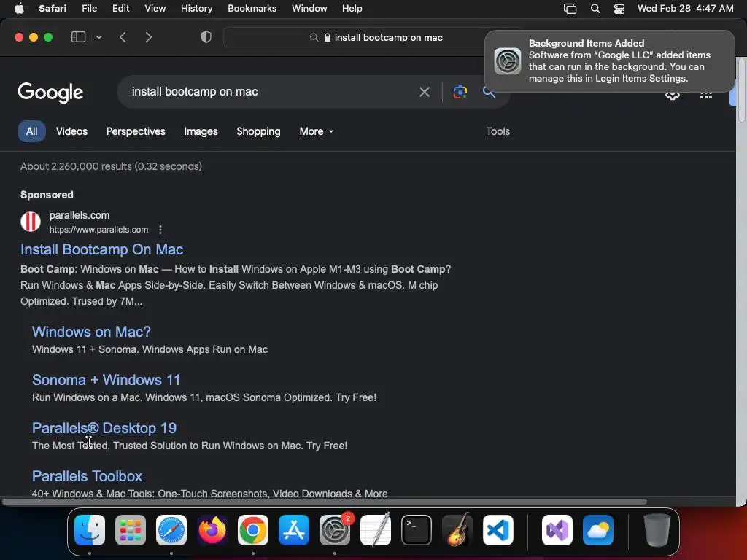747x560 pixels.
Task: Switch to Shopping results tab
Action: pos(258,131)
